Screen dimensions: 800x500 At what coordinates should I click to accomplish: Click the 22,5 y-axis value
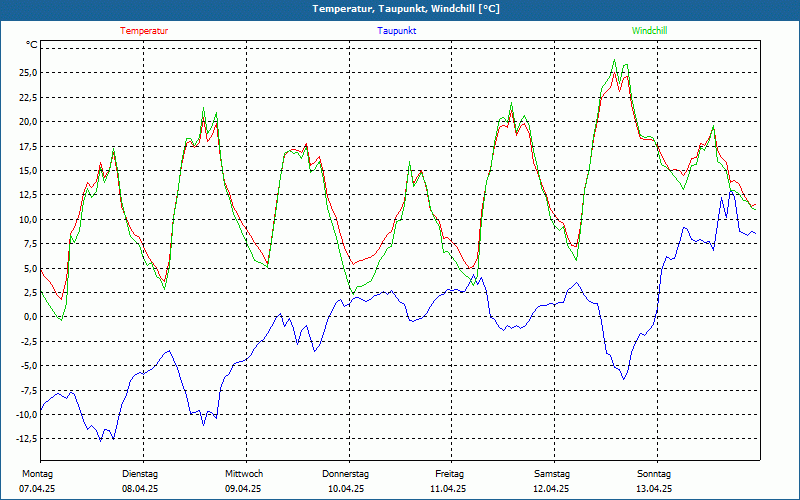27,97
